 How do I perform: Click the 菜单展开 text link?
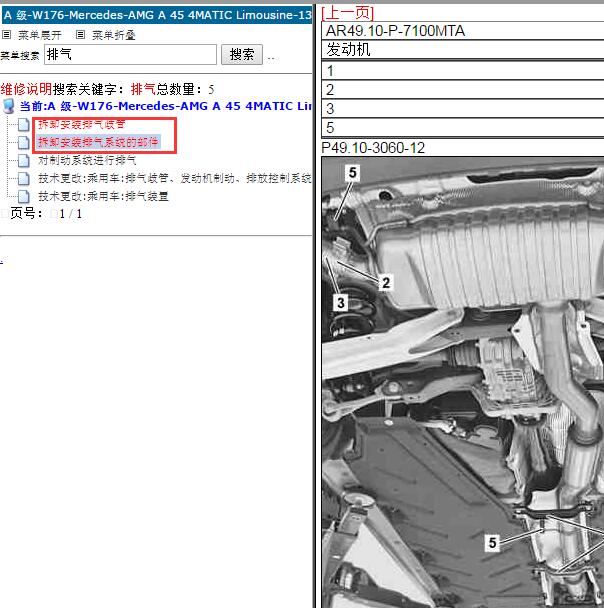pyautogui.click(x=40, y=35)
